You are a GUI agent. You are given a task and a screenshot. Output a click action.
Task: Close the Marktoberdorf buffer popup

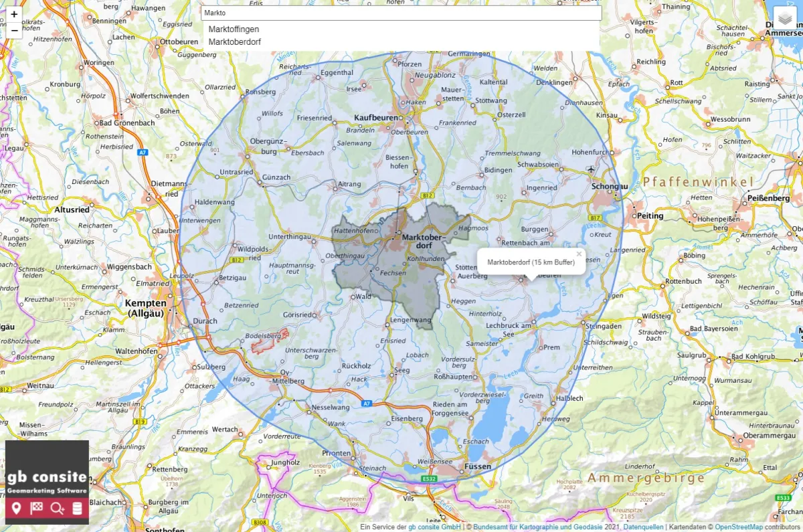pos(578,254)
